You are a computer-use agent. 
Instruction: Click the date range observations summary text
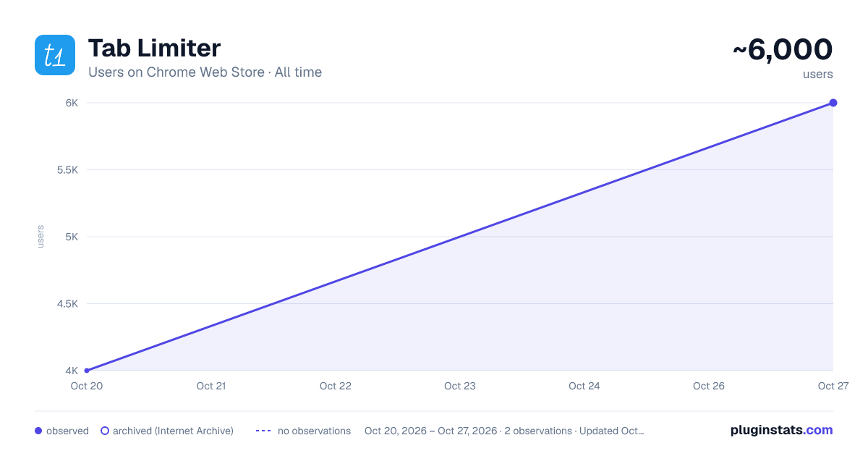point(504,431)
